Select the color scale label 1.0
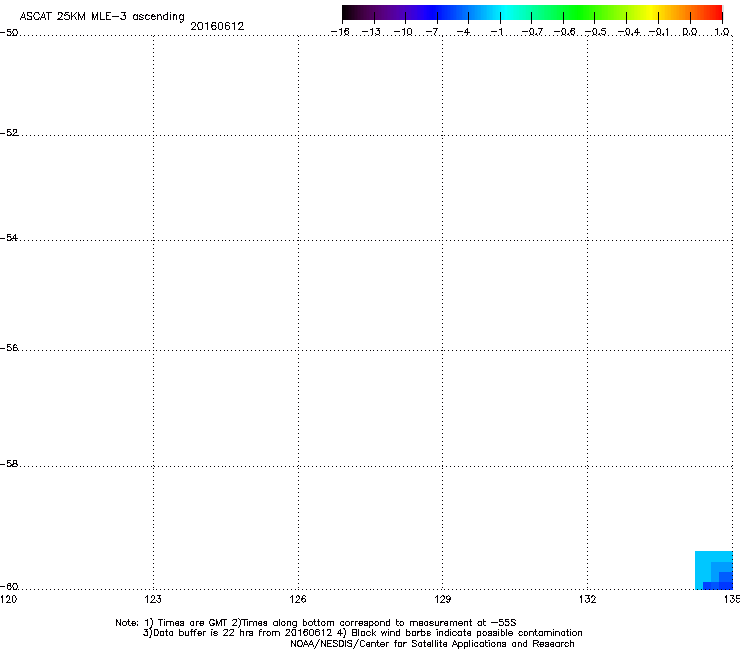 722,32
